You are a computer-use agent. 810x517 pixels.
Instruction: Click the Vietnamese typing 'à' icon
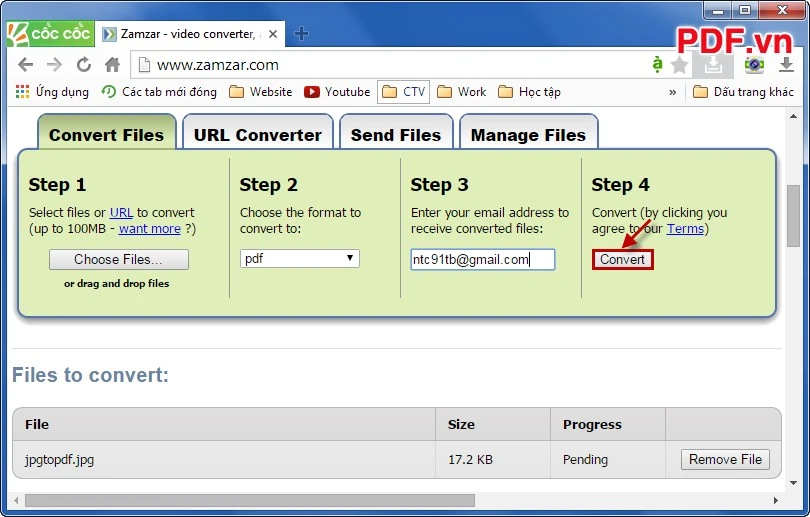[x=657, y=64]
